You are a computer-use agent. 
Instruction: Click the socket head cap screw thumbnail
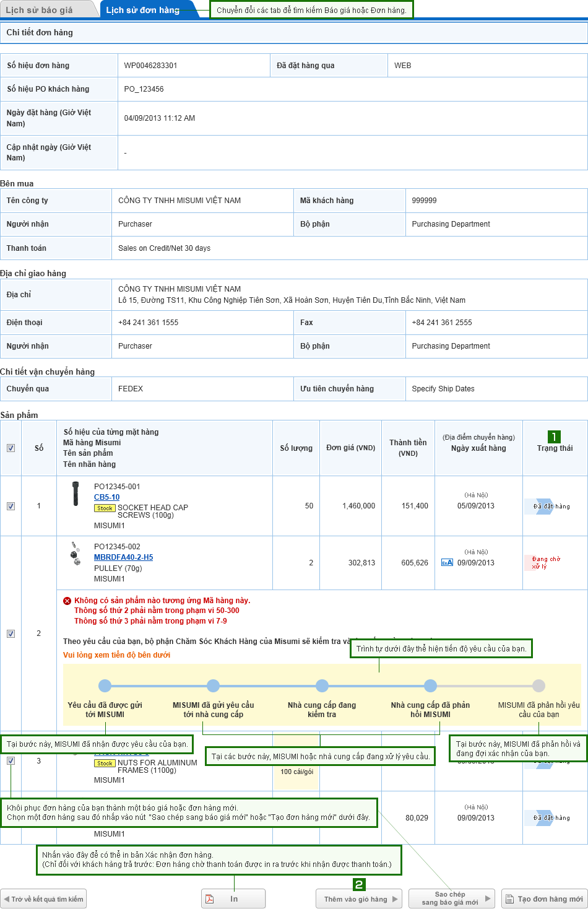pos(75,494)
